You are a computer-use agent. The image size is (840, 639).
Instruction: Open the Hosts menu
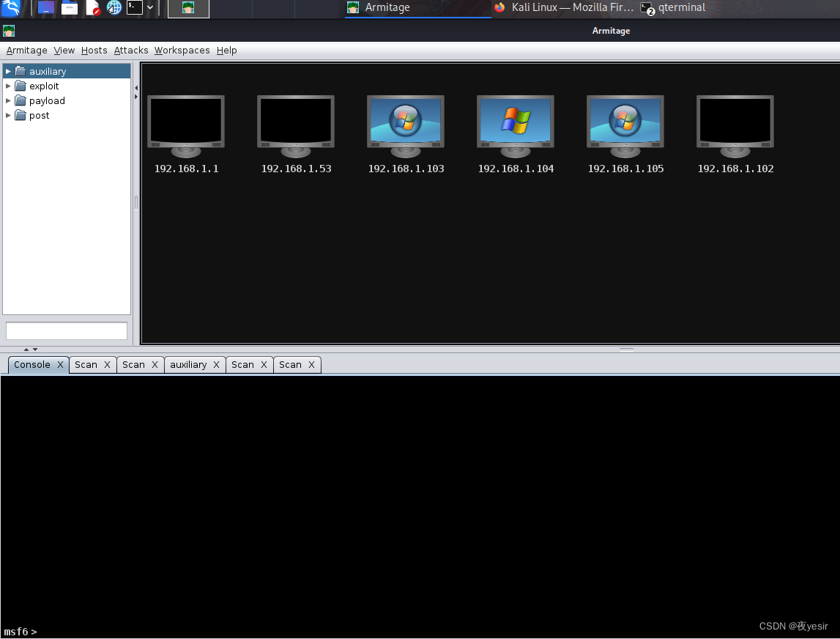(94, 50)
